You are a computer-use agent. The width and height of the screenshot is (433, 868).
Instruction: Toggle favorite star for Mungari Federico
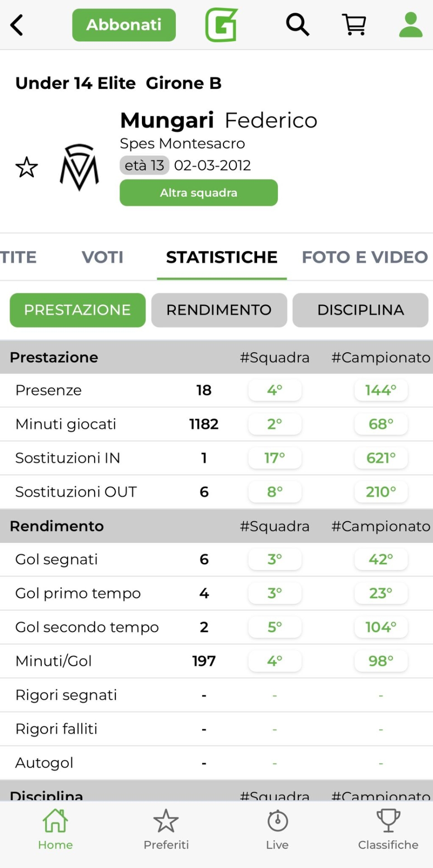(27, 167)
